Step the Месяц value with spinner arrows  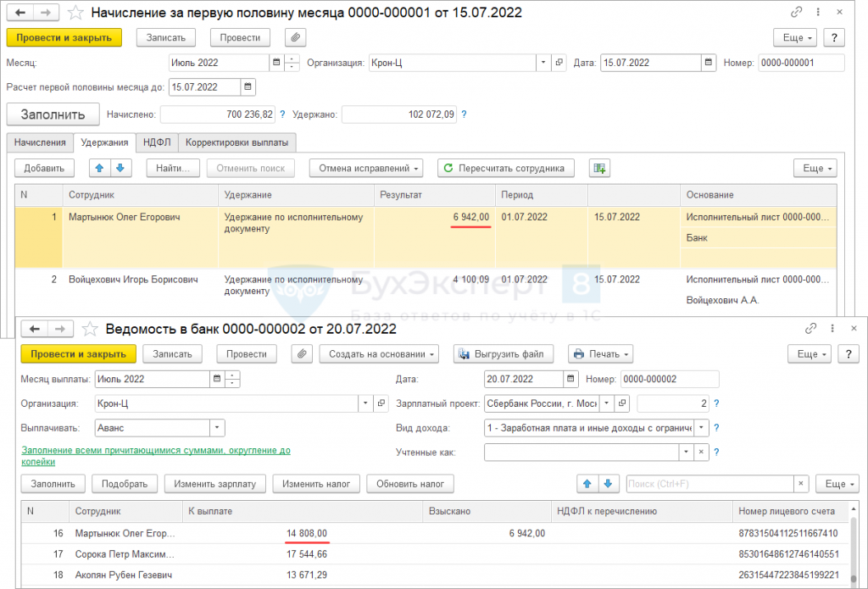(292, 63)
